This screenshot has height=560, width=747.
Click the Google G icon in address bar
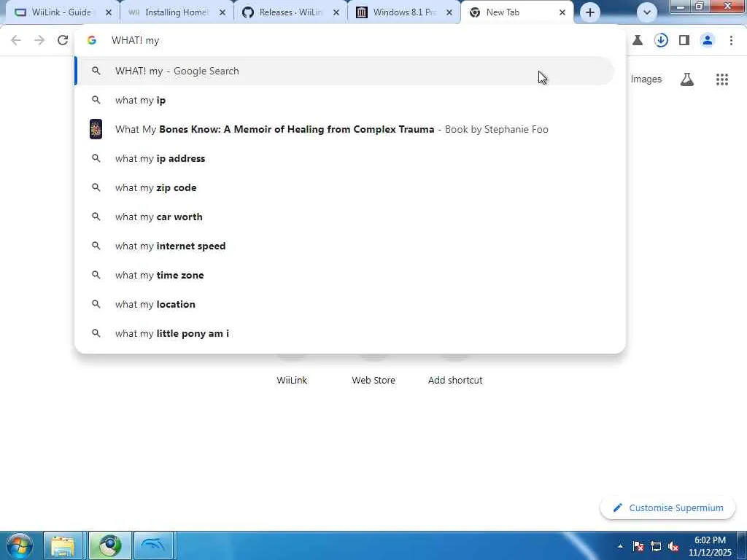pos(92,41)
